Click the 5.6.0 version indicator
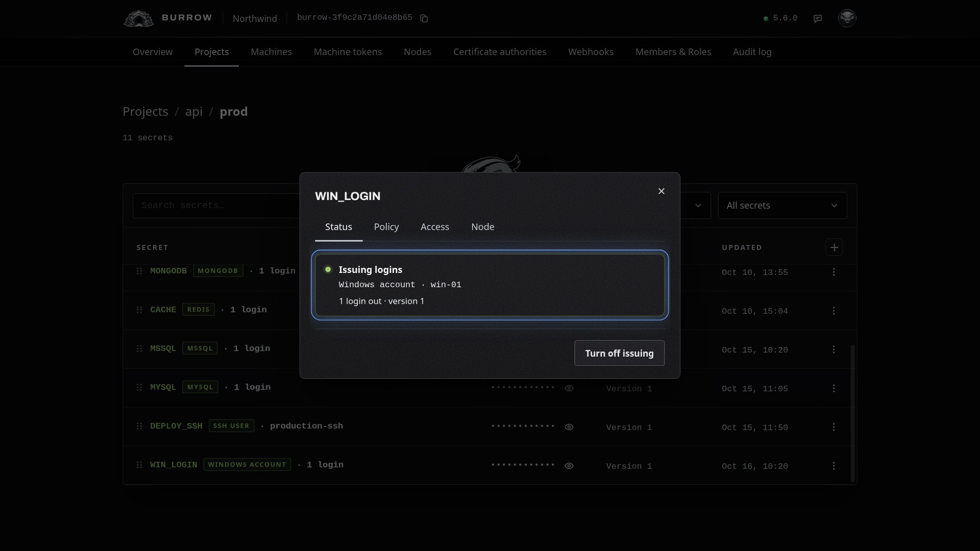Image resolution: width=980 pixels, height=551 pixels. pos(780,18)
